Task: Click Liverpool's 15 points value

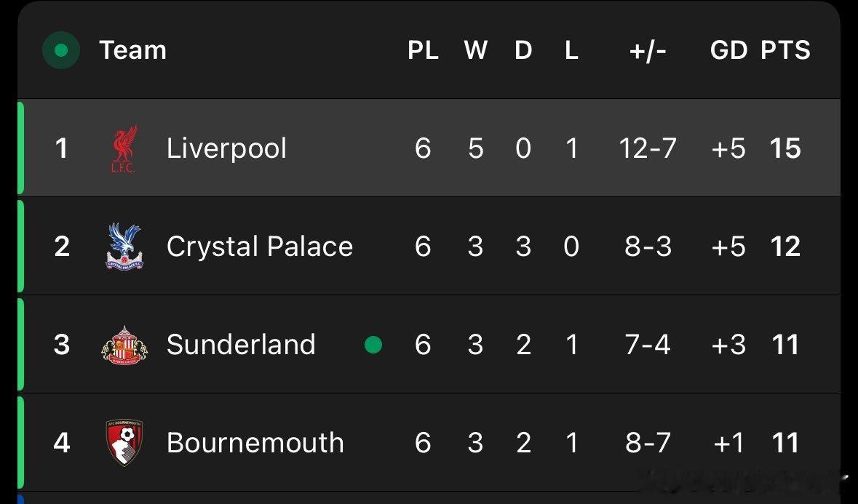Action: (x=785, y=148)
